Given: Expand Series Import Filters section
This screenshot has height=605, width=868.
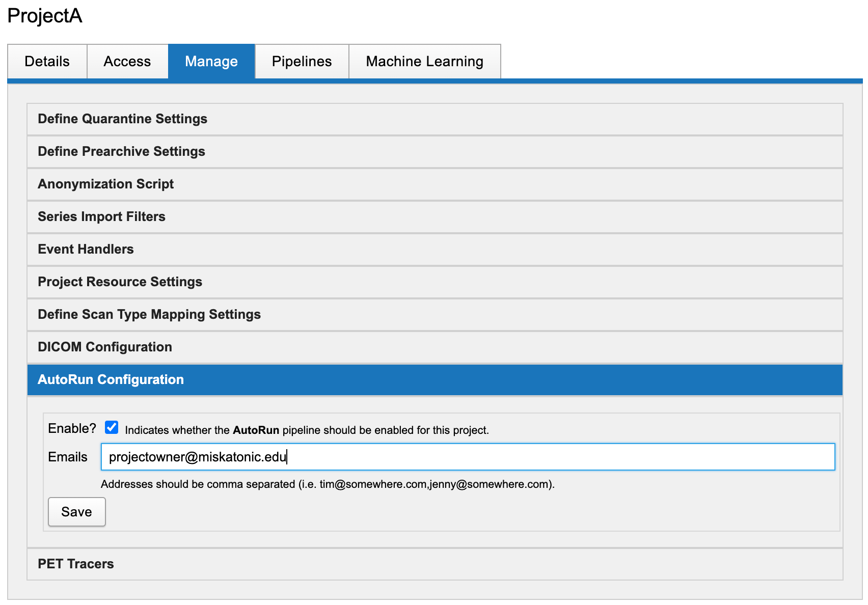Looking at the screenshot, I should (101, 217).
